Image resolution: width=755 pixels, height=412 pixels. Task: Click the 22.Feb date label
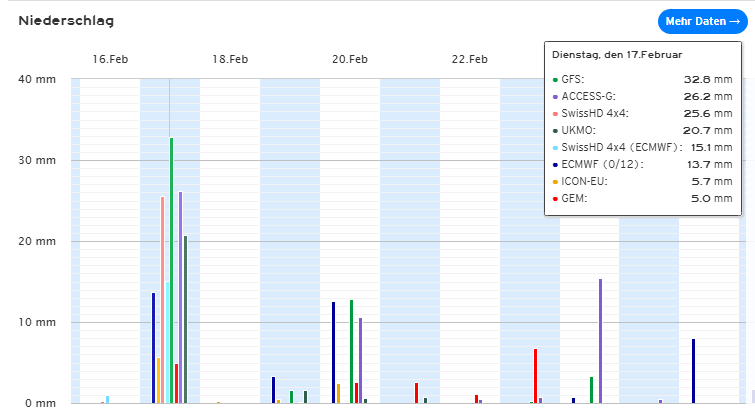click(x=469, y=59)
